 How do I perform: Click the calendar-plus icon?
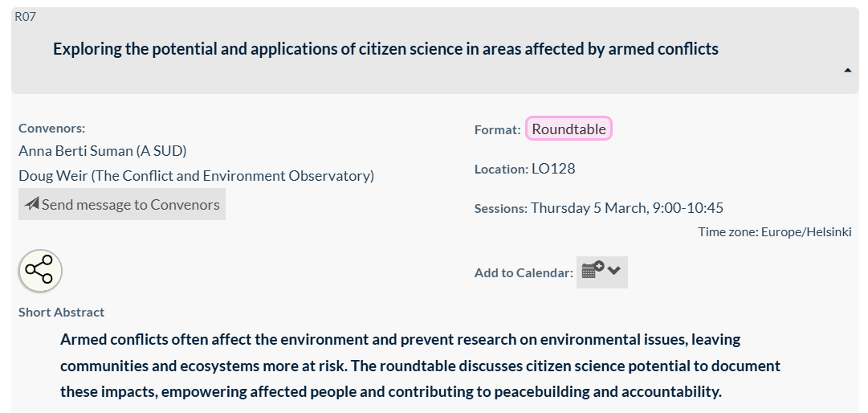tap(593, 271)
